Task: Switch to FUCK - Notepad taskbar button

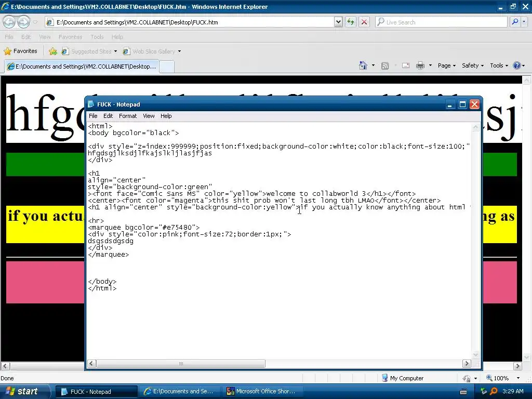Action: click(x=96, y=392)
